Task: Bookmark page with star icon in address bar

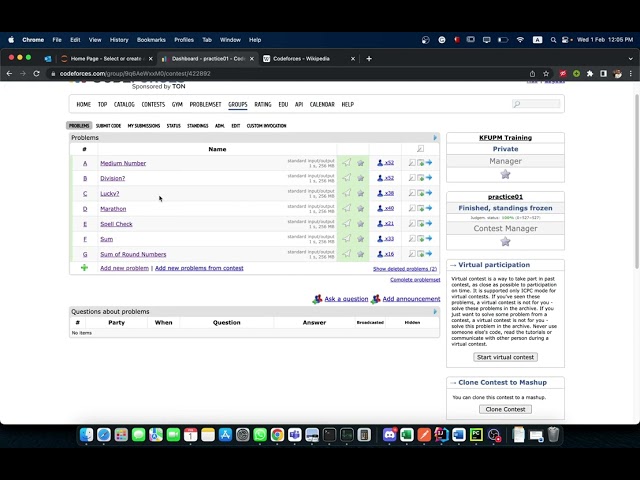Action: tap(546, 73)
